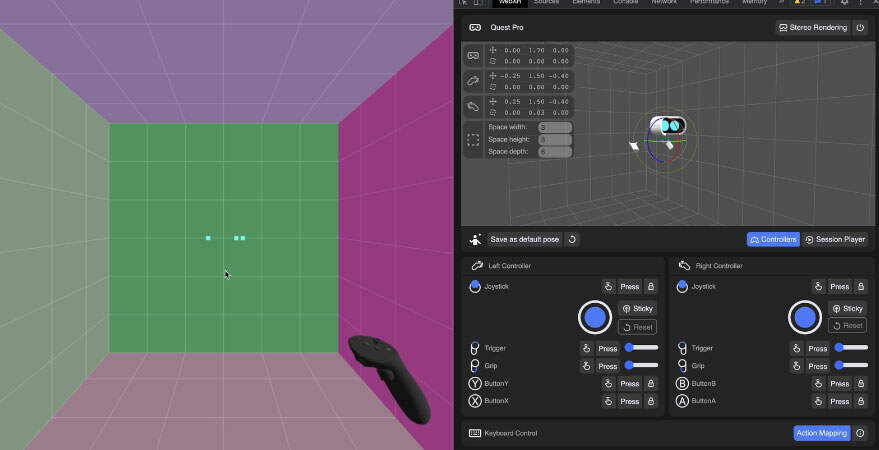The height and width of the screenshot is (450, 879).
Task: Click the Space width input field
Action: tap(555, 127)
